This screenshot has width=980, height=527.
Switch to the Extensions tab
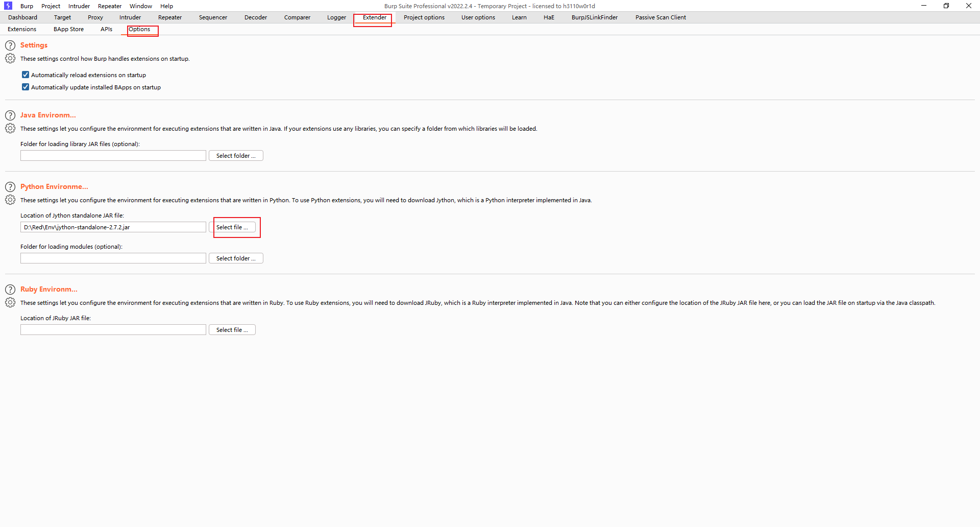(x=22, y=29)
